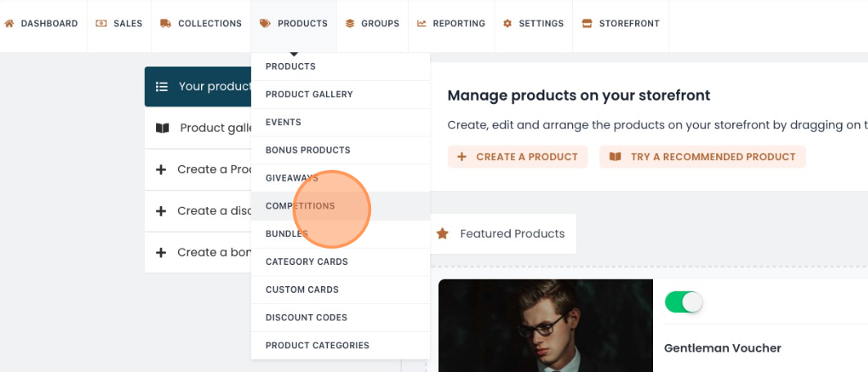Click the Storefront shop icon
The width and height of the screenshot is (868, 372).
(587, 24)
